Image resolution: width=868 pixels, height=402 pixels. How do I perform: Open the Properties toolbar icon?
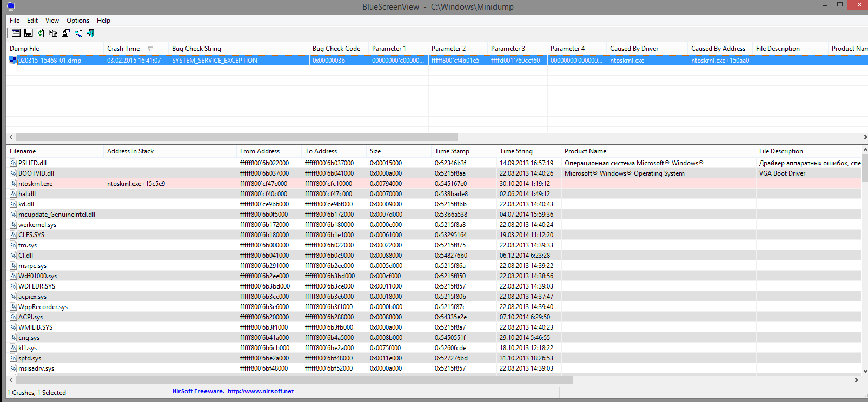[65, 33]
